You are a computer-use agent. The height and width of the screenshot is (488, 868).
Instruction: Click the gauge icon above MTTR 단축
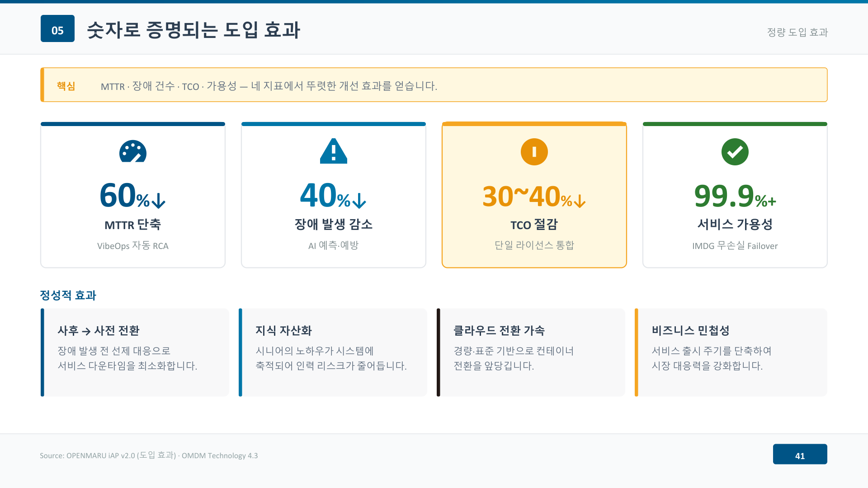pos(133,151)
